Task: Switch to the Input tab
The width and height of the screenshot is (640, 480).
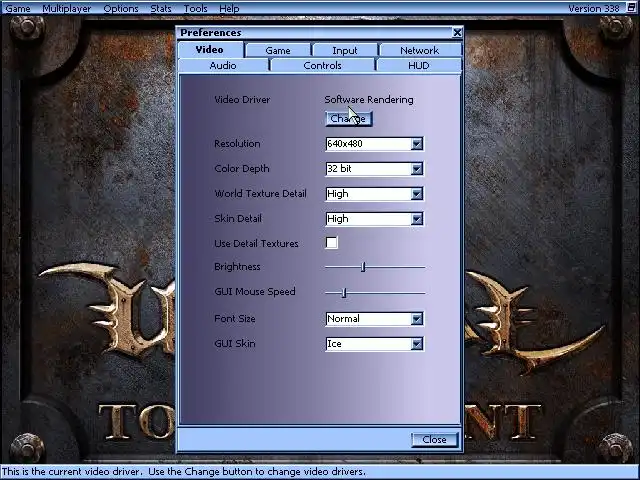Action: pyautogui.click(x=345, y=51)
